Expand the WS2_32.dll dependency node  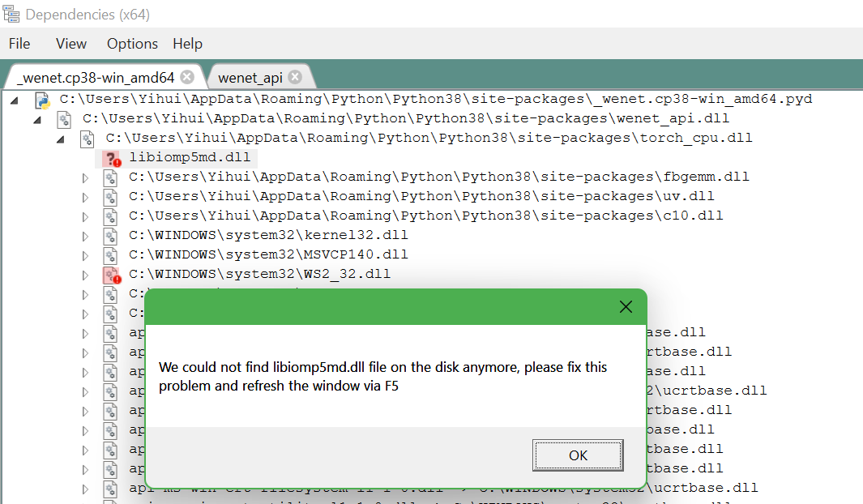pyautogui.click(x=86, y=275)
